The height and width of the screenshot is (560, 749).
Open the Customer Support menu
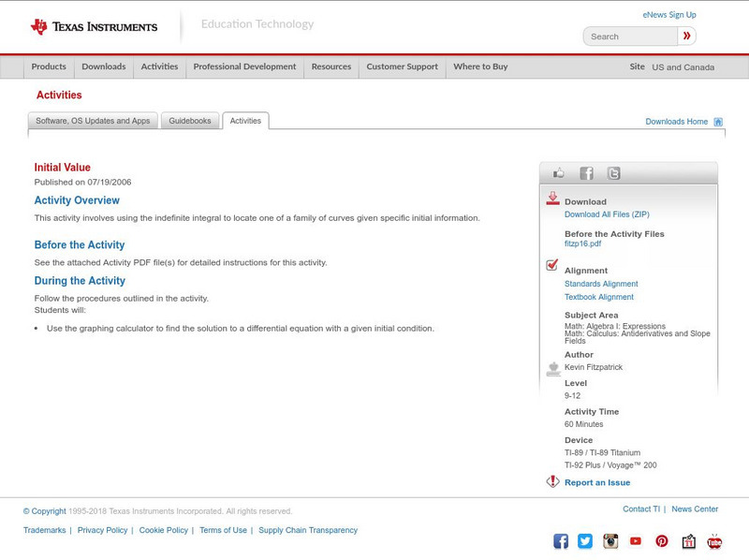[x=403, y=66]
